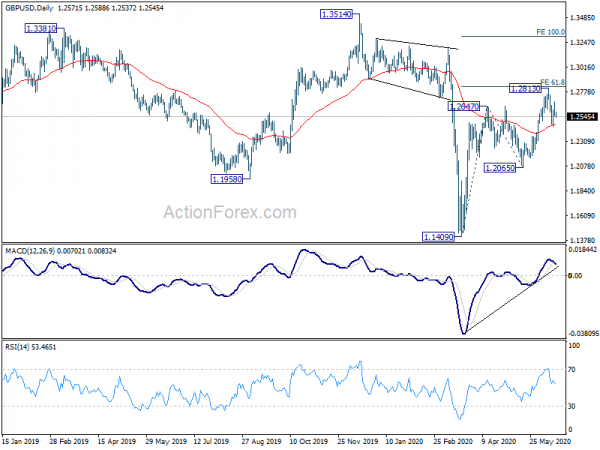Click the 1.27780 price axis value
The width and height of the screenshot is (600, 450).
[x=582, y=92]
